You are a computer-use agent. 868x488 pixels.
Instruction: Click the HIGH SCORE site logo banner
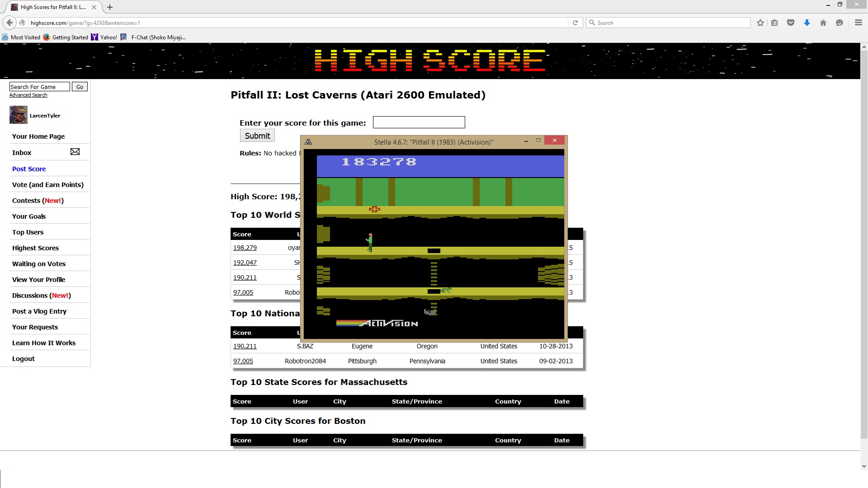pos(430,61)
